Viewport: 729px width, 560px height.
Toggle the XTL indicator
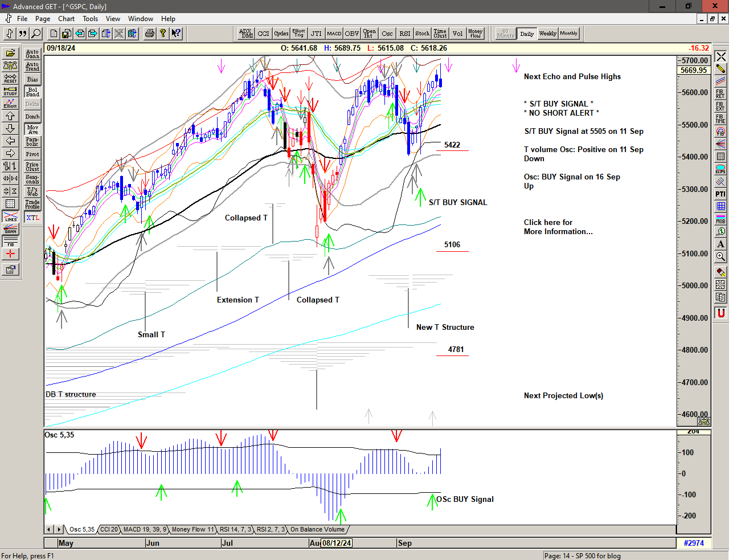32,218
